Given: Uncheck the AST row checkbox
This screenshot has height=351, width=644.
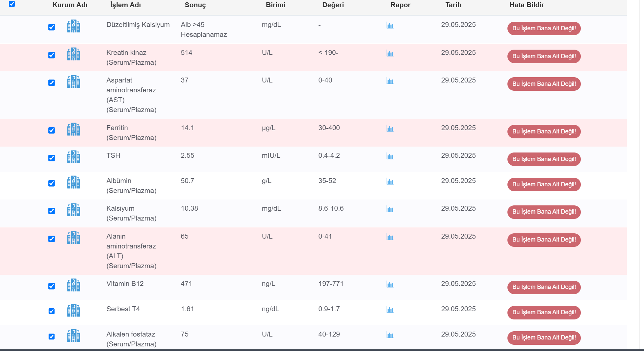Looking at the screenshot, I should (52, 83).
